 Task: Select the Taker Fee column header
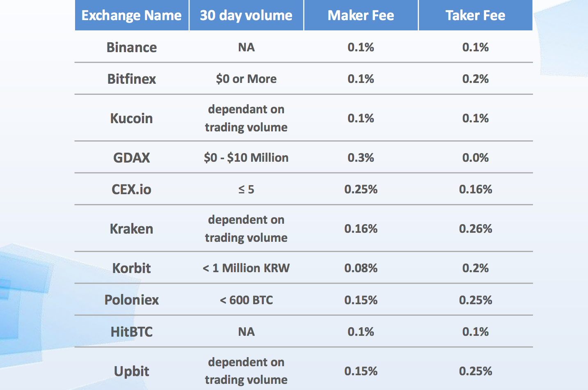475,16
